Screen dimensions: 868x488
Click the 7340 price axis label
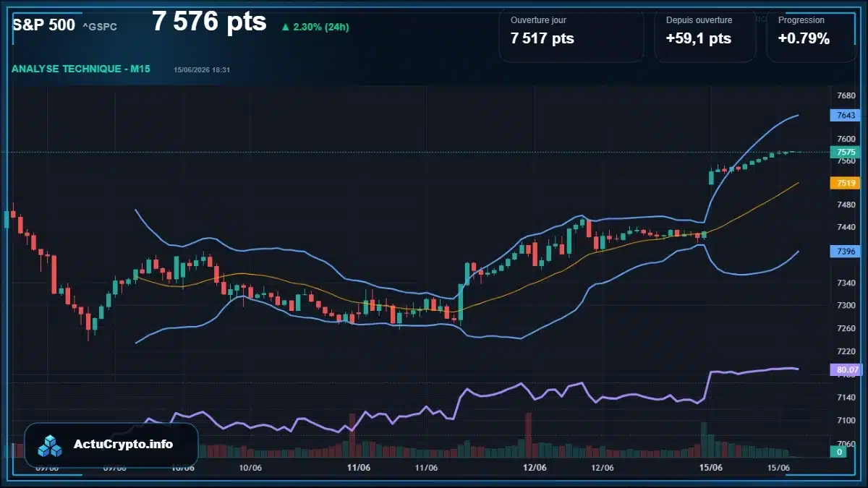846,283
